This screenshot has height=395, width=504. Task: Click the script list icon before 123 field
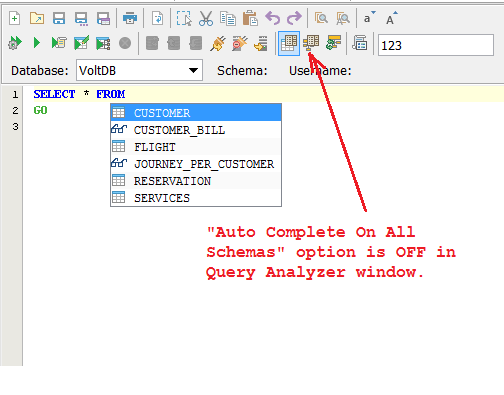coord(360,43)
